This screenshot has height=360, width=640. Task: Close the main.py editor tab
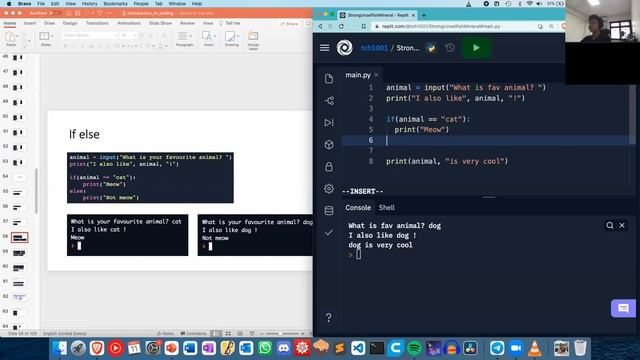[376, 75]
